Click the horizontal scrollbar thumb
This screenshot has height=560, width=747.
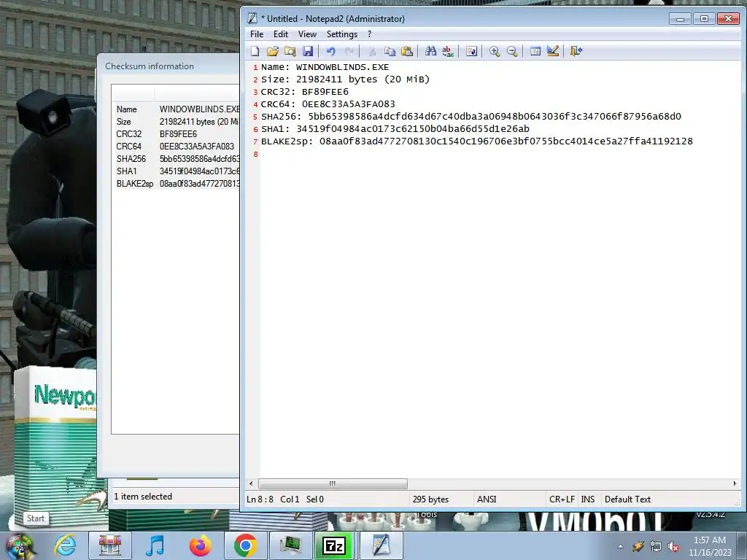click(333, 484)
